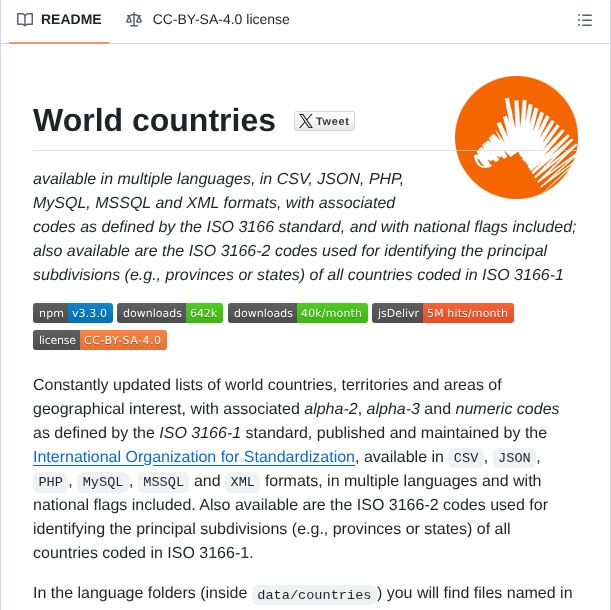
Task: Click the orange zebra logo image
Action: (516, 137)
